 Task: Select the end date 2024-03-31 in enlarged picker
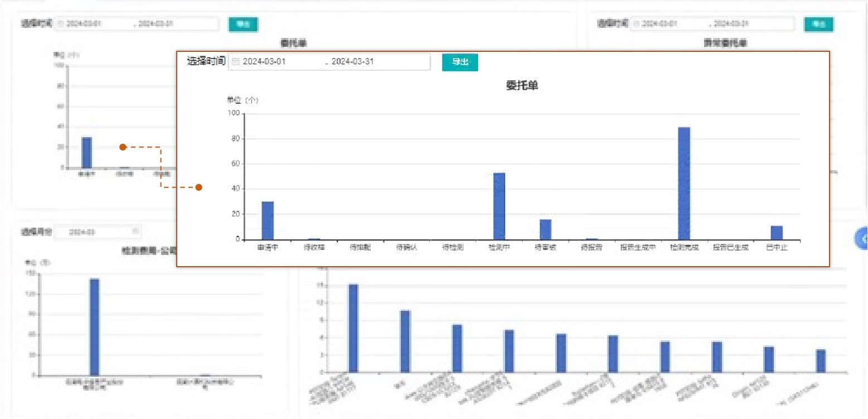[352, 62]
